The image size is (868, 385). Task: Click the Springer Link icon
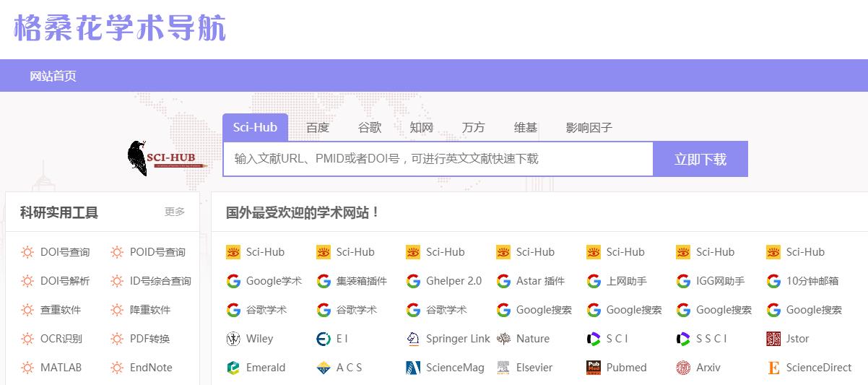tap(413, 339)
